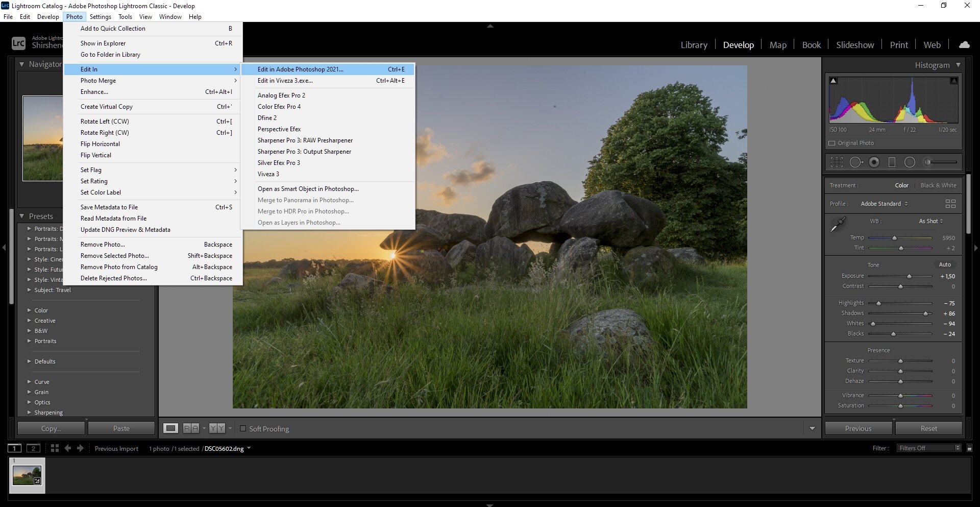Switch Treatment to Black & White
The height and width of the screenshot is (507, 980).
pos(939,185)
